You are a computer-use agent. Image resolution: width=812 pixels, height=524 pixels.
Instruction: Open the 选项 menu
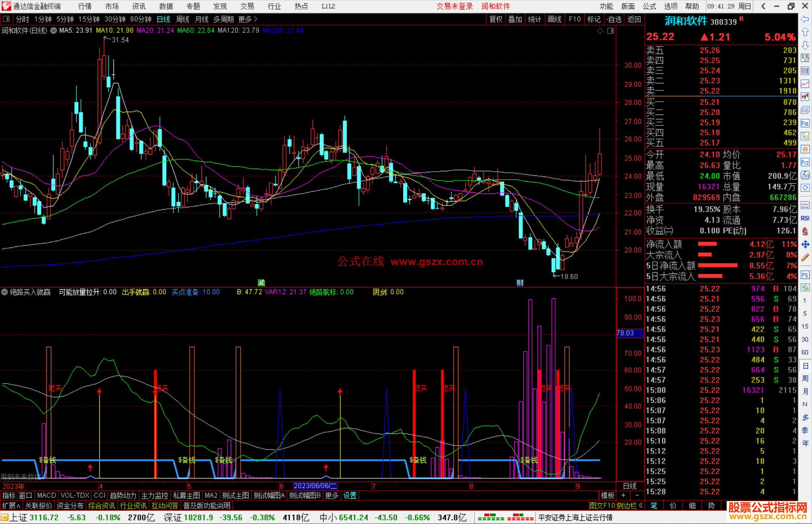tap(671, 6)
